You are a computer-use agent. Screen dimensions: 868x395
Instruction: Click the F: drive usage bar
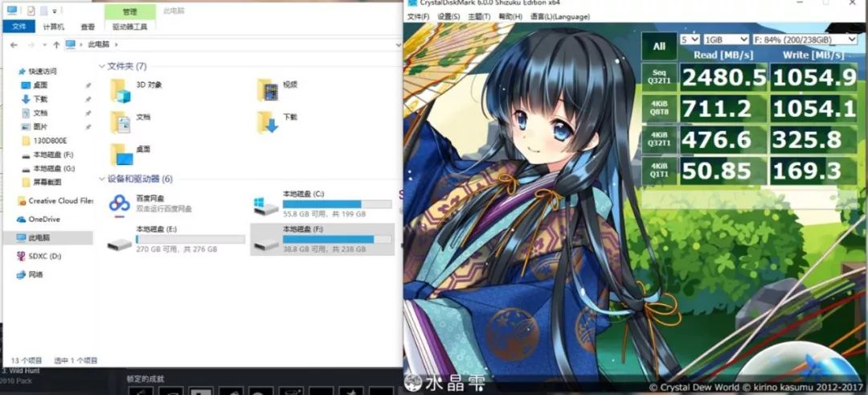[337, 239]
